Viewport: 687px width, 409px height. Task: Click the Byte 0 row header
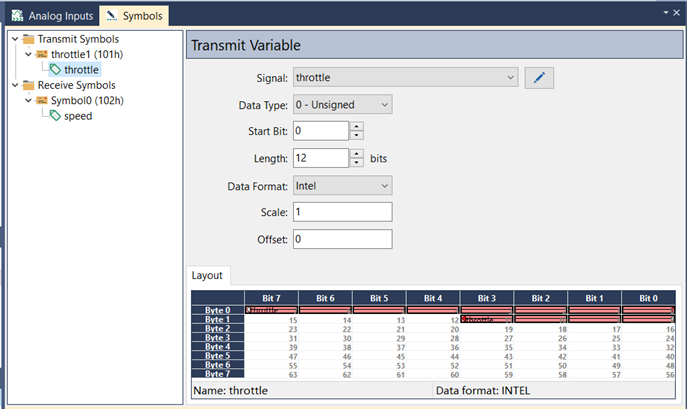pyautogui.click(x=218, y=310)
